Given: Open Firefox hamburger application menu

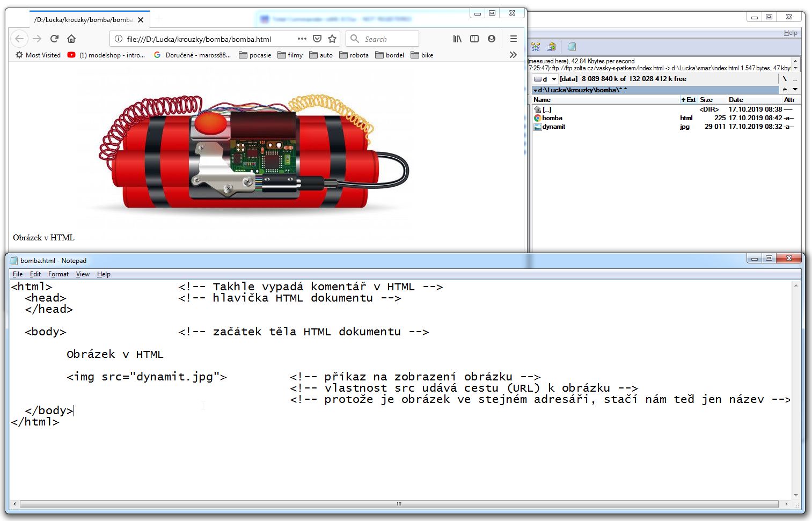Looking at the screenshot, I should pyautogui.click(x=514, y=39).
